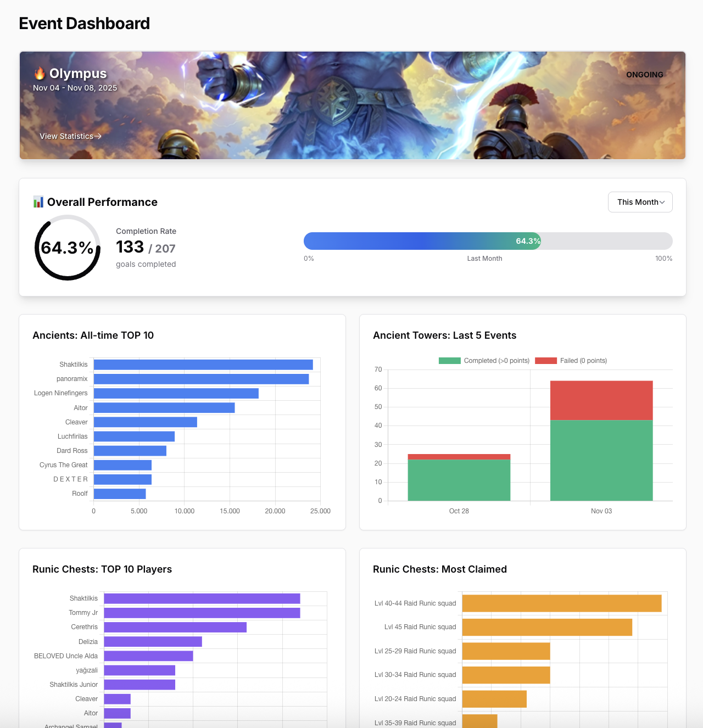Select the Ancients: All-time TOP 10 panel title
The height and width of the screenshot is (728, 703).
point(93,335)
